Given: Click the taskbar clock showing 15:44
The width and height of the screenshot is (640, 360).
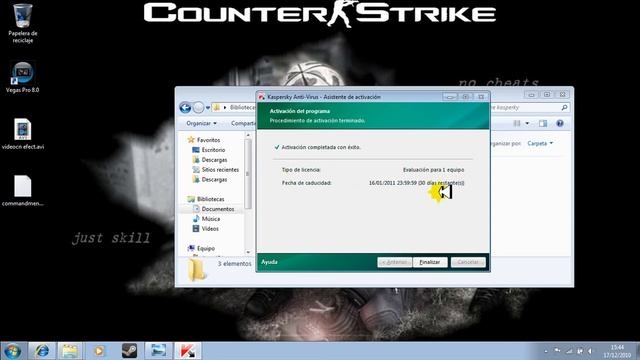Looking at the screenshot, I should click(x=617, y=351).
